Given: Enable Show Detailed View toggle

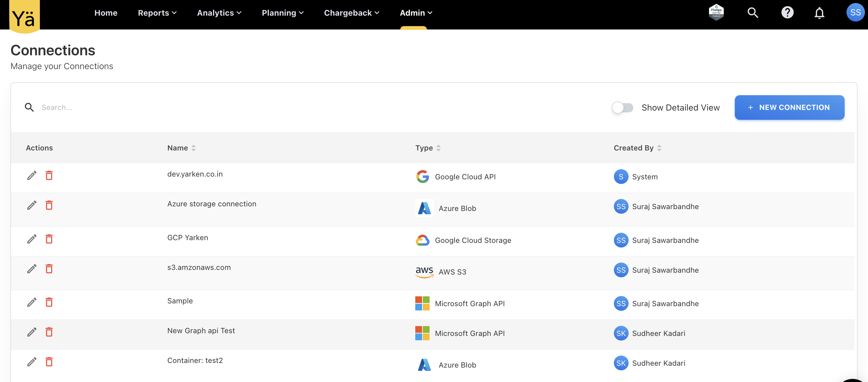Looking at the screenshot, I should [x=622, y=107].
